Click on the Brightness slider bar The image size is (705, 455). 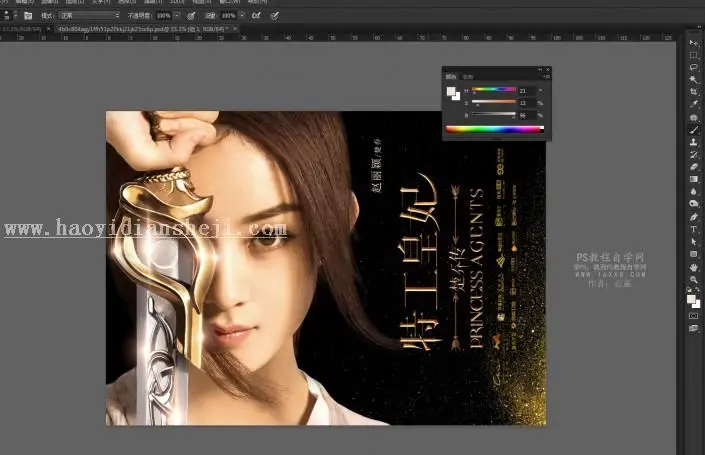[494, 114]
